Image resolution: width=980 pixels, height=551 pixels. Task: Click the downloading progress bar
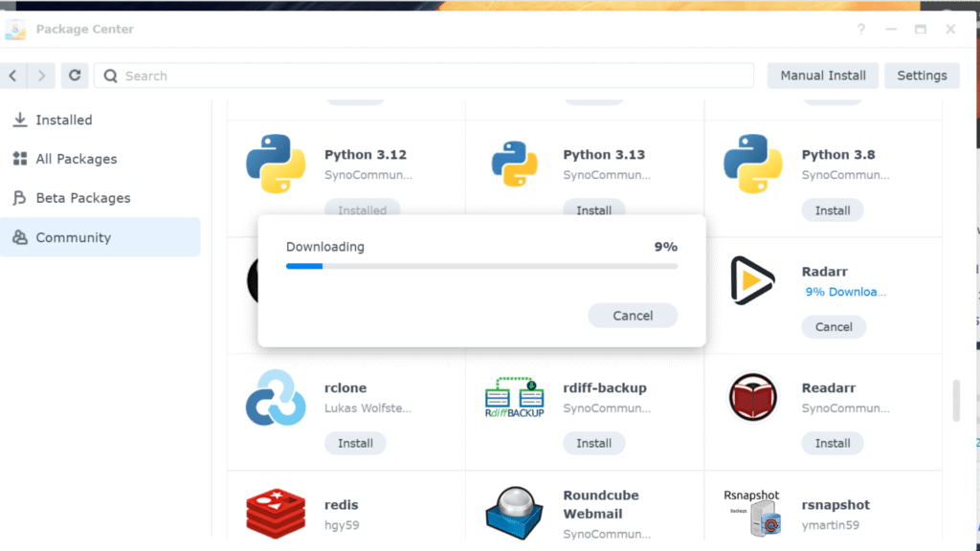[x=481, y=266]
